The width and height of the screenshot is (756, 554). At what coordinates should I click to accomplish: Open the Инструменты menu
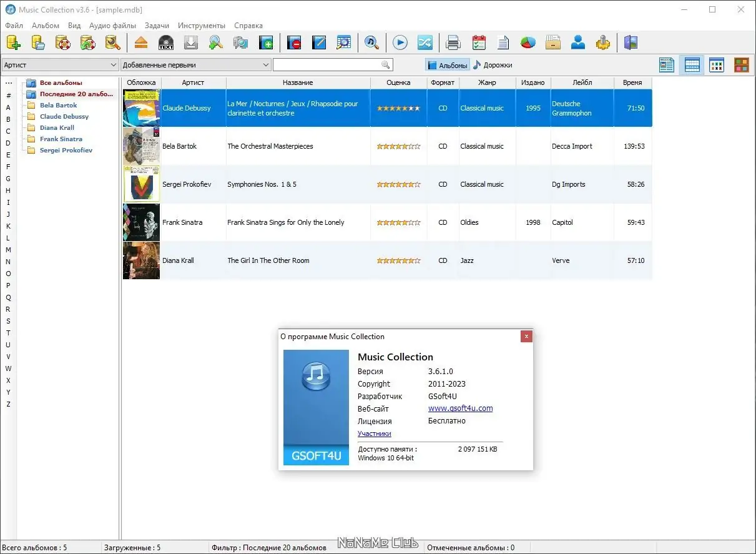202,26
